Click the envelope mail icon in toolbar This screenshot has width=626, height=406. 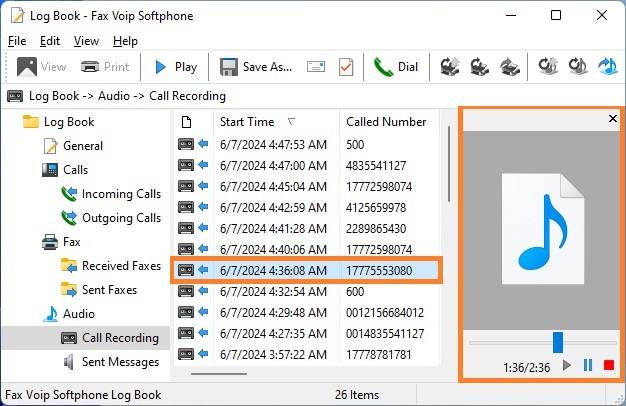(x=316, y=67)
